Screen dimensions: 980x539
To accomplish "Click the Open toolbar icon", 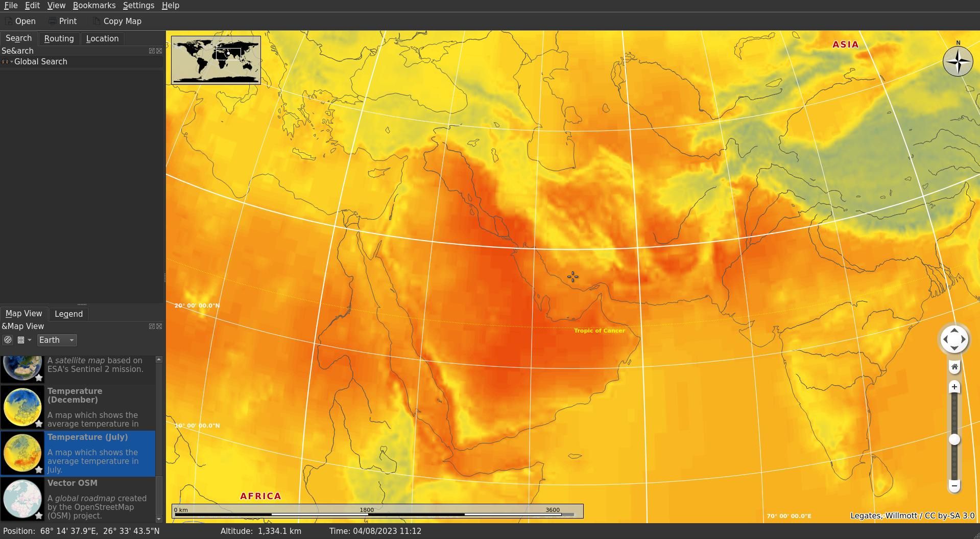I will (x=8, y=21).
